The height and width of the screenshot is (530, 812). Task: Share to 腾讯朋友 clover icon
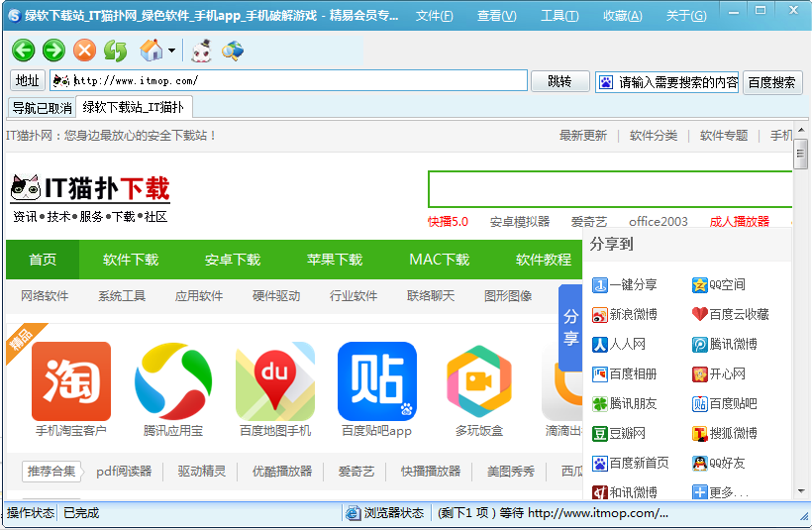(600, 403)
